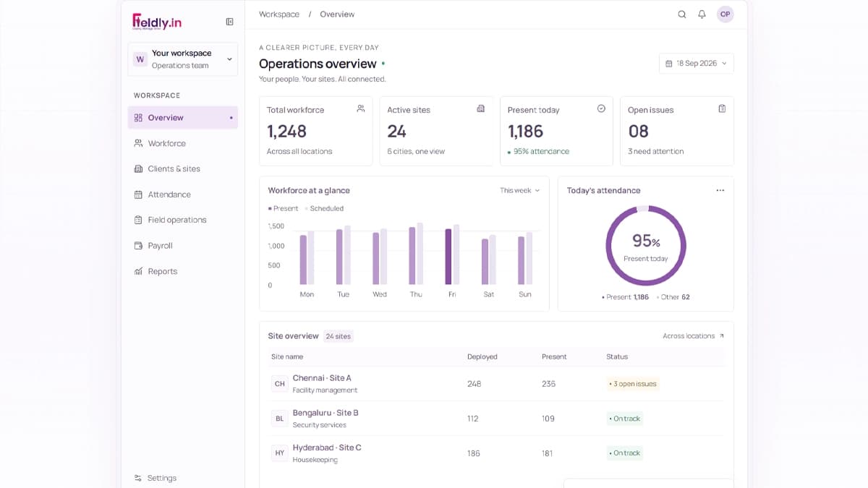Click calendar icon in the date picker
The width and height of the screenshot is (868, 488).
[x=669, y=64]
